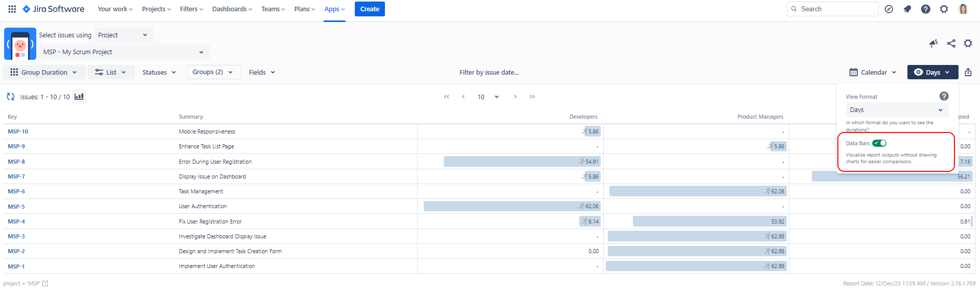Go to the next page arrow
Viewport: 980px width, 289px height.
point(515,97)
